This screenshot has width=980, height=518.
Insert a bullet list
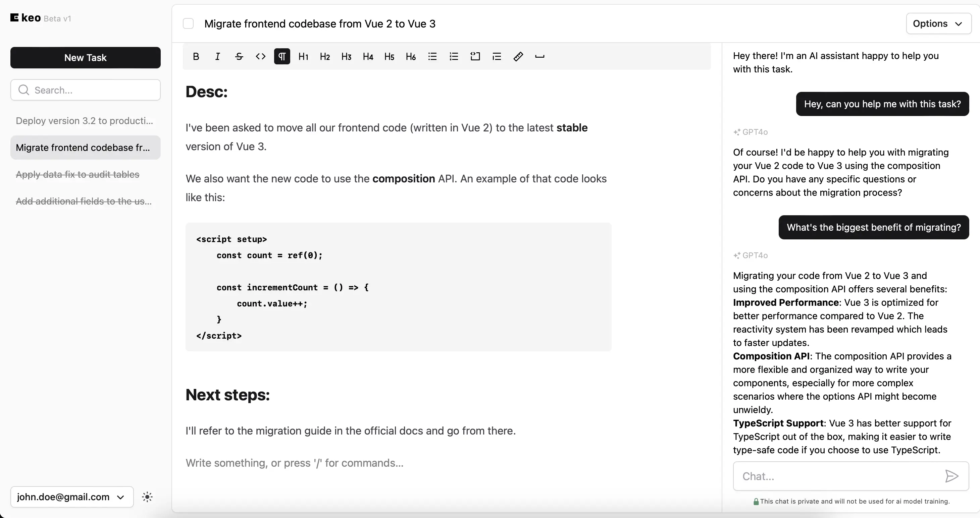tap(432, 57)
